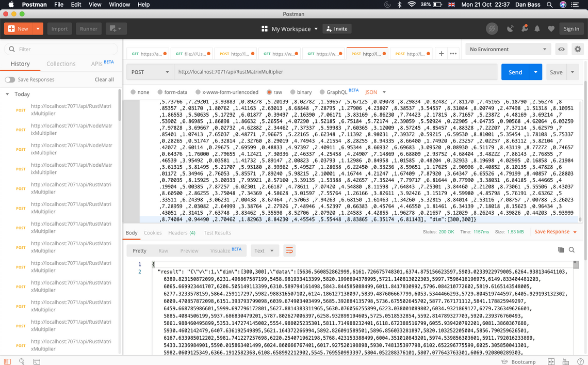Open the JSON body format dropdown
This screenshot has height=365, width=588.
point(375,92)
